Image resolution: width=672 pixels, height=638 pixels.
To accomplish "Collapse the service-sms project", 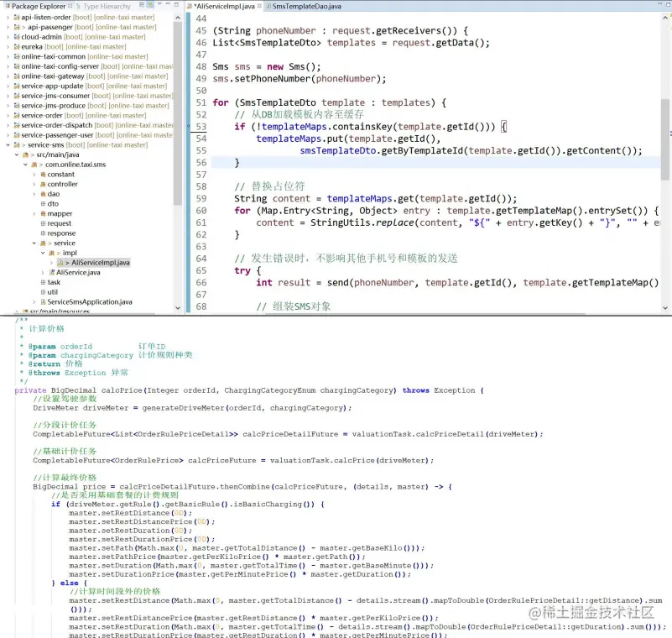I will [x=8, y=145].
